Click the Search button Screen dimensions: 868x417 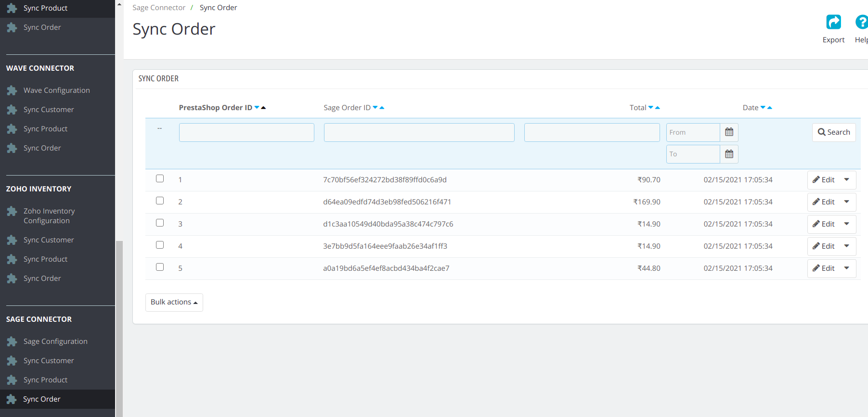(x=834, y=132)
